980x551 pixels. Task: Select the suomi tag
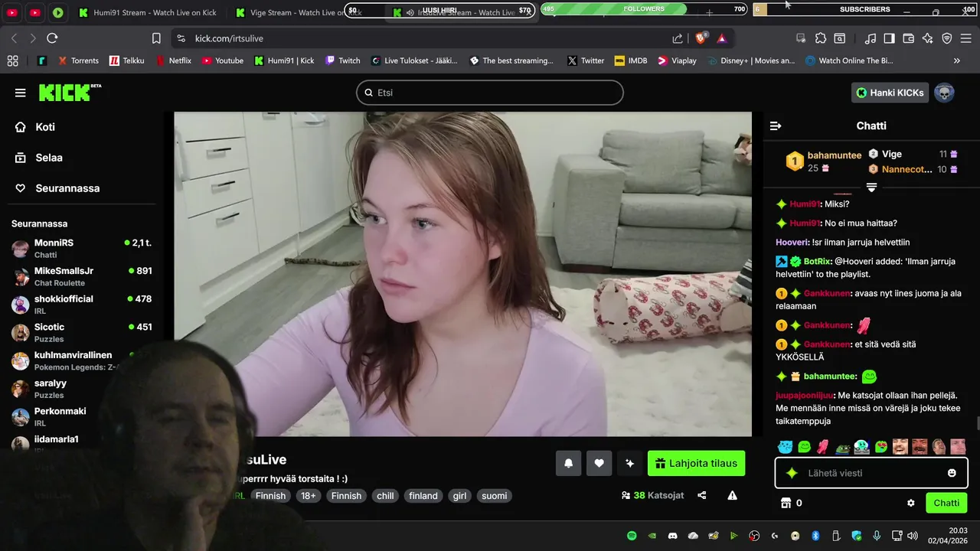click(x=495, y=496)
